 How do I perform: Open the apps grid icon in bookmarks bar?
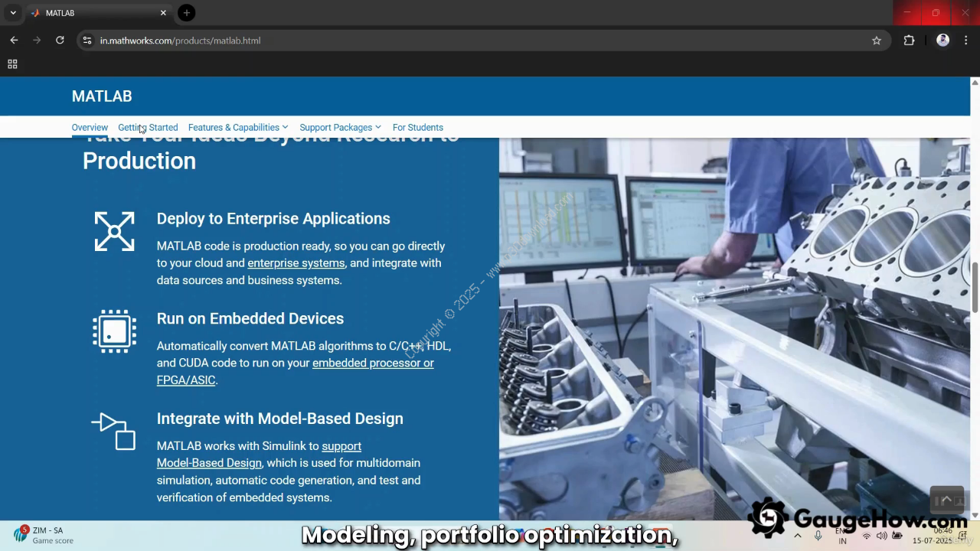tap(12, 64)
